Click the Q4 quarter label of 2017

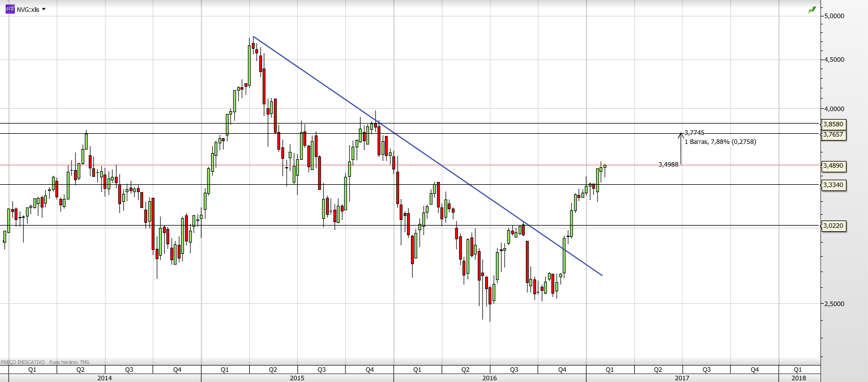click(x=755, y=370)
